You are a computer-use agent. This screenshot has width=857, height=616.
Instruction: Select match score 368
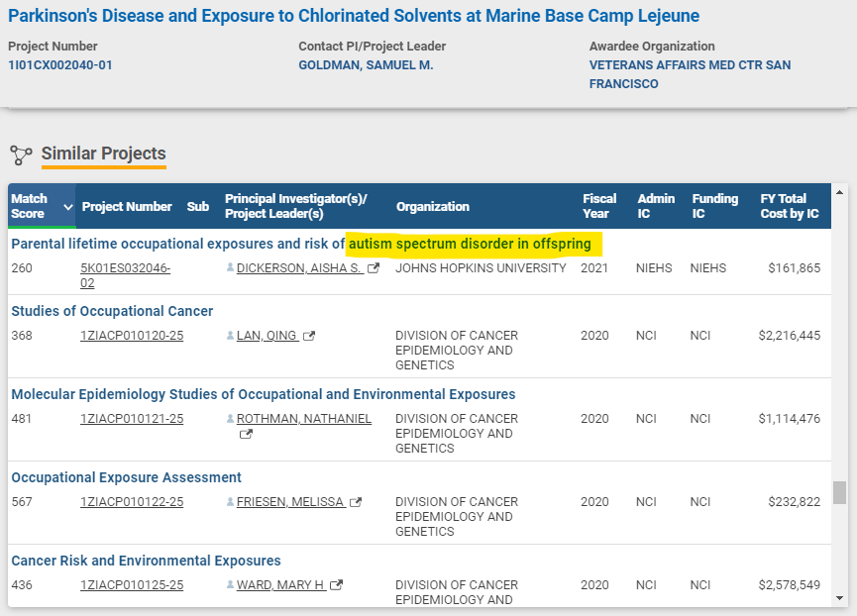22,336
